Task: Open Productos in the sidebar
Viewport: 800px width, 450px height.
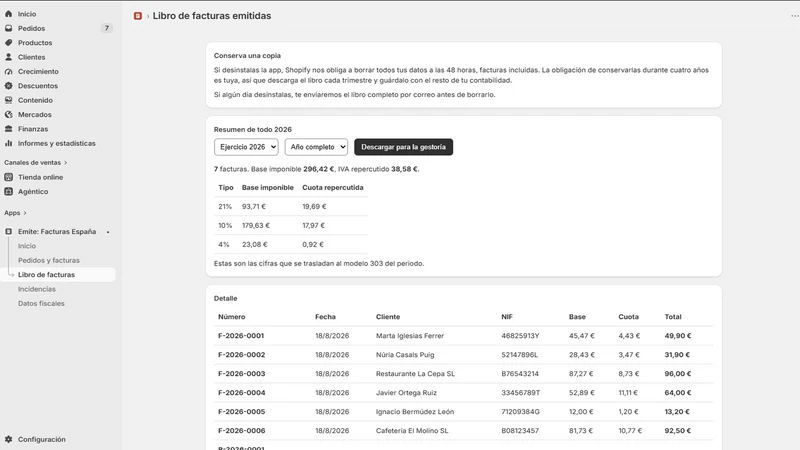Action: (x=35, y=42)
